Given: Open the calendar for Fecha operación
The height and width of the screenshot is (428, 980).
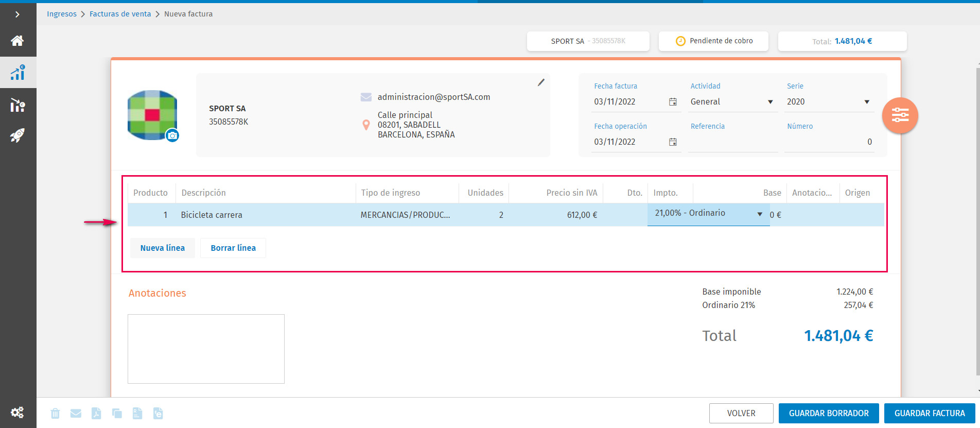Looking at the screenshot, I should [673, 142].
